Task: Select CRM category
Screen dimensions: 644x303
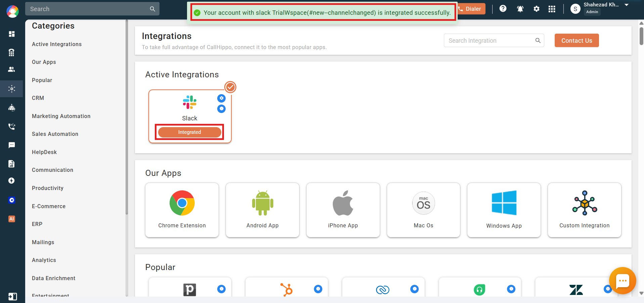Action: 38,98
